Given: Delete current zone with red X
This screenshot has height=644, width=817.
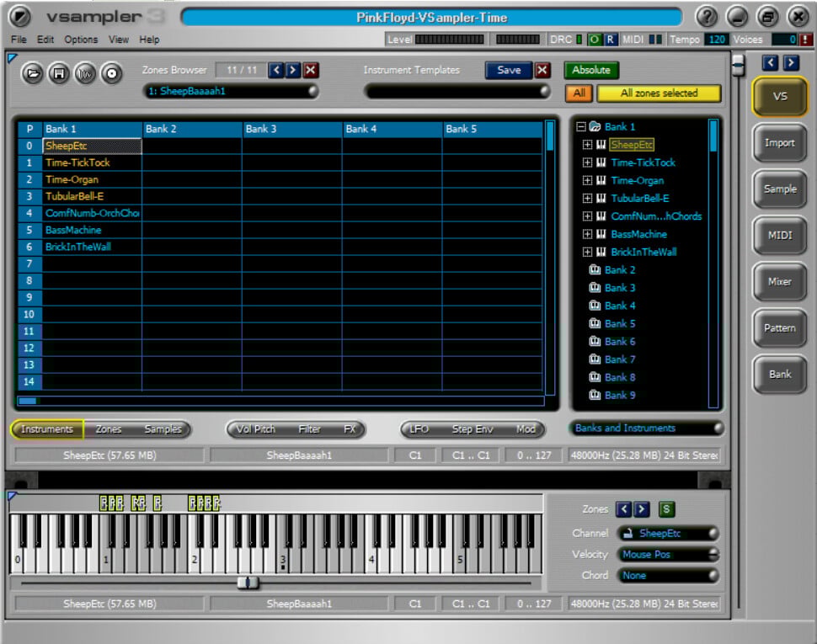Looking at the screenshot, I should tap(311, 71).
